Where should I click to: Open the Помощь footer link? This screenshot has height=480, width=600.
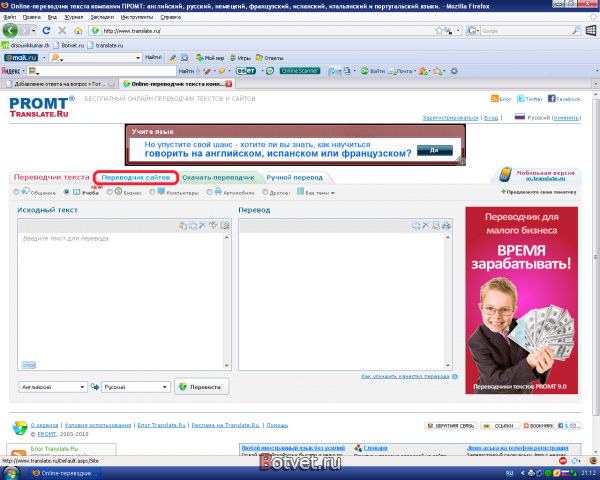pos(277,425)
